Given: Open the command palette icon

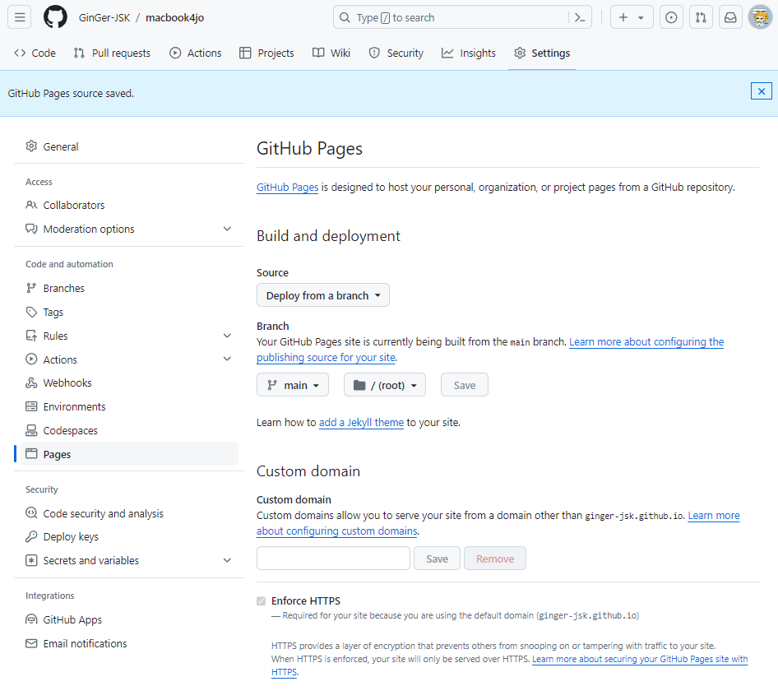Looking at the screenshot, I should [x=580, y=18].
